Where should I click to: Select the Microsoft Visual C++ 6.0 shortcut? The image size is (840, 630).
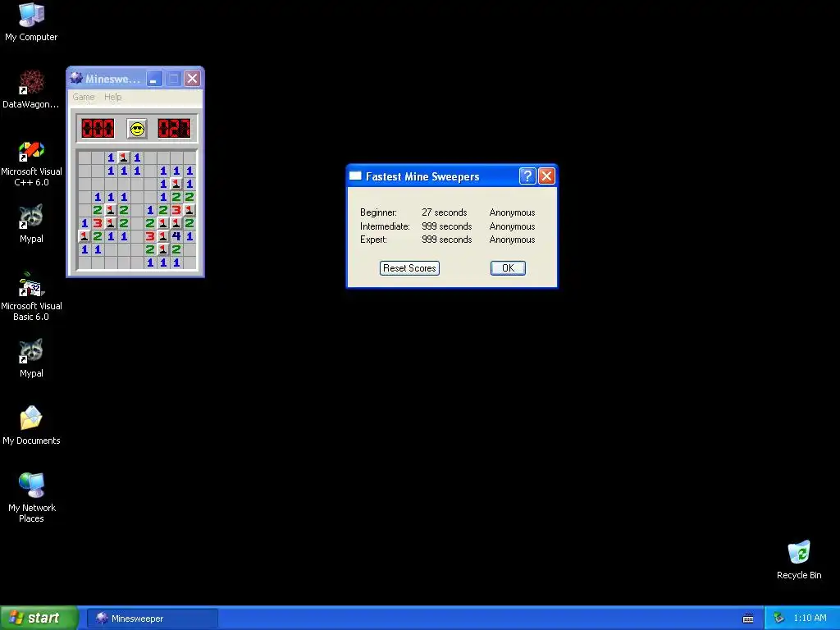pyautogui.click(x=31, y=164)
